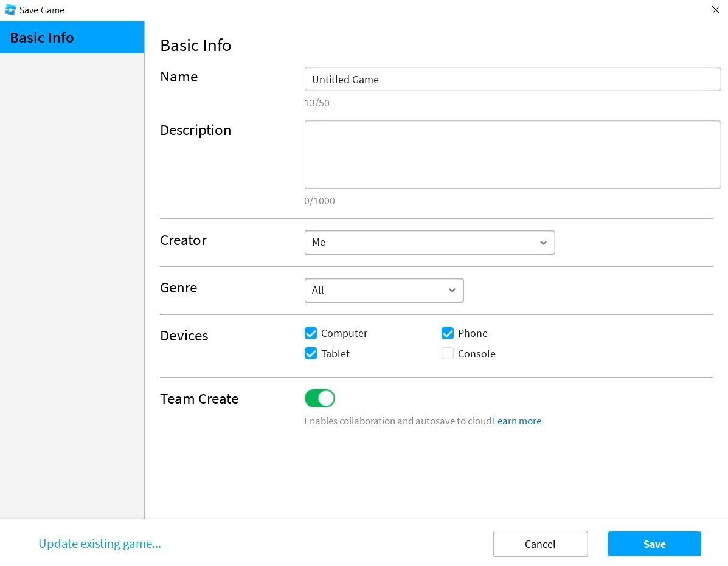Viewport: 728px width, 566px height.
Task: Enable the Console device checkbox
Action: [x=448, y=353]
